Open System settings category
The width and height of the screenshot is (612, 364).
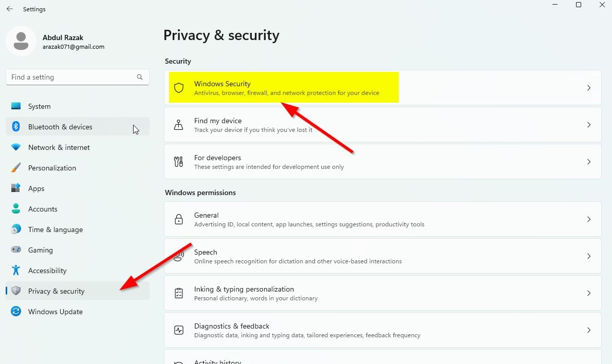point(39,106)
